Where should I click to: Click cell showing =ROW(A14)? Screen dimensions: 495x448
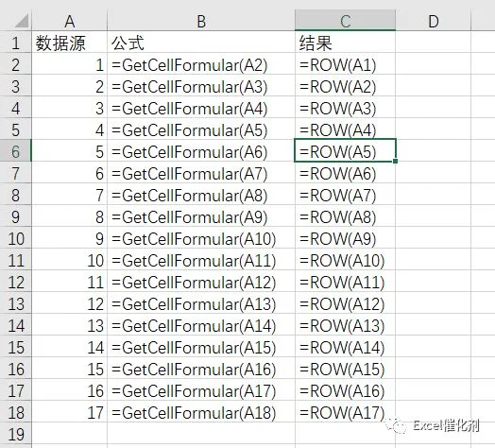[x=345, y=347]
